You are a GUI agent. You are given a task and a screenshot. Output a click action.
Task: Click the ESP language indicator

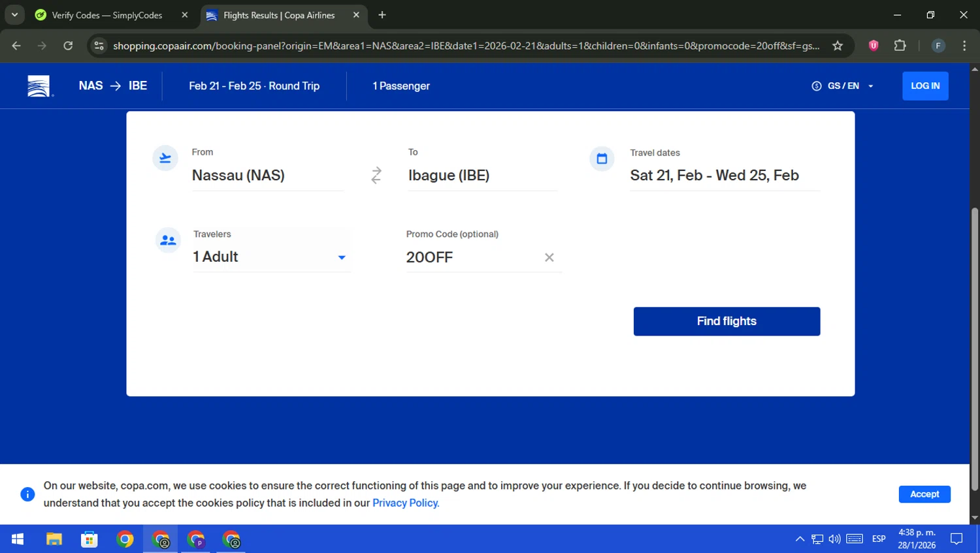coord(879,539)
